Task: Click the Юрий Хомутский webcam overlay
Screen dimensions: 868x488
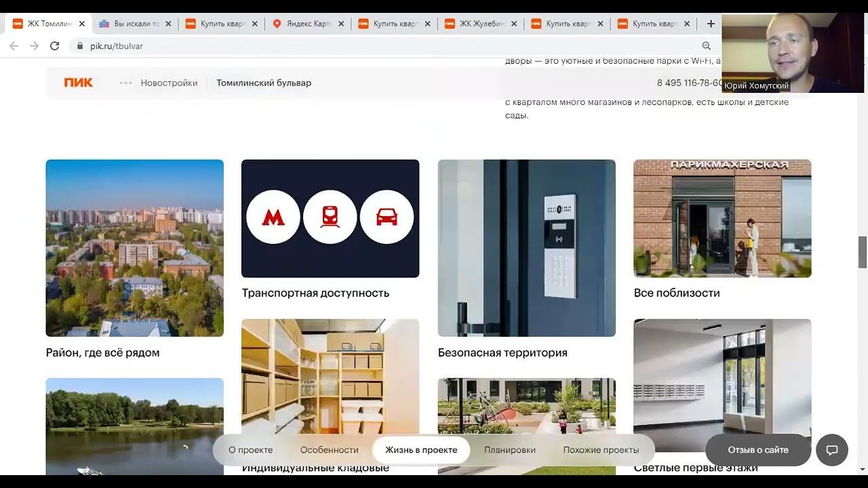Action: coord(793,53)
